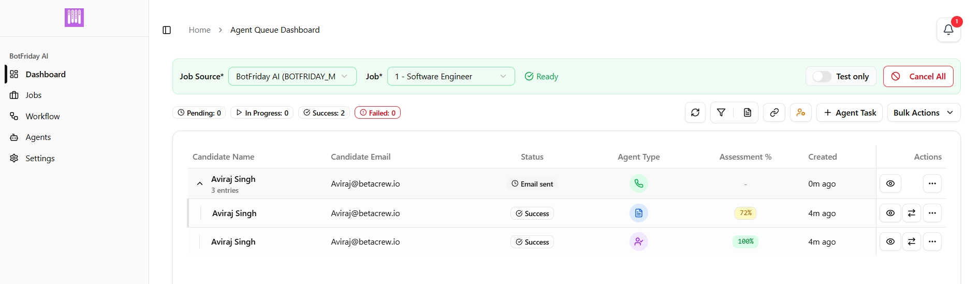This screenshot has height=284, width=980.
Task: Click the refresh queue icon
Action: [x=695, y=112]
